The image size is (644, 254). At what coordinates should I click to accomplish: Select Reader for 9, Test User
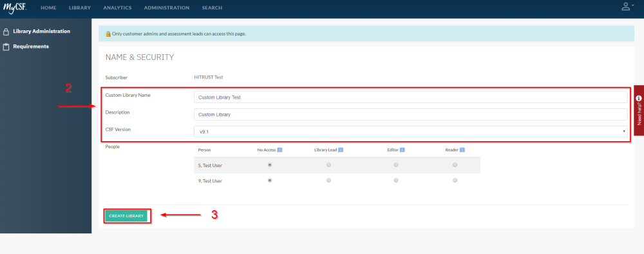coord(455,180)
